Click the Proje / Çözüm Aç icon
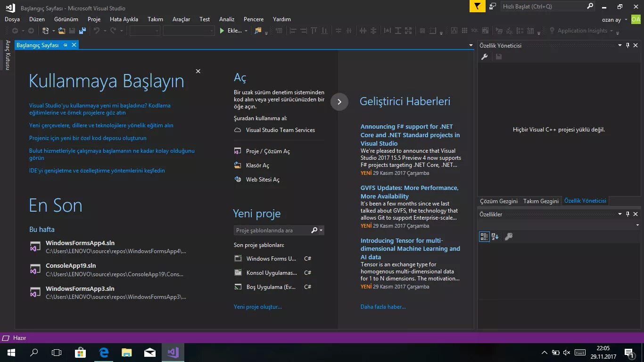The height and width of the screenshot is (362, 644). pos(238,151)
